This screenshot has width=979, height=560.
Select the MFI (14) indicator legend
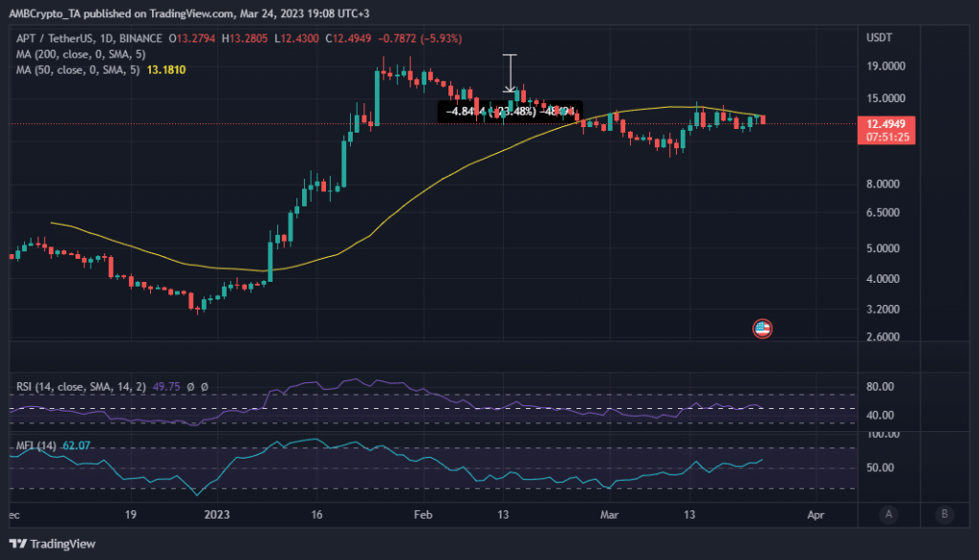tap(36, 445)
